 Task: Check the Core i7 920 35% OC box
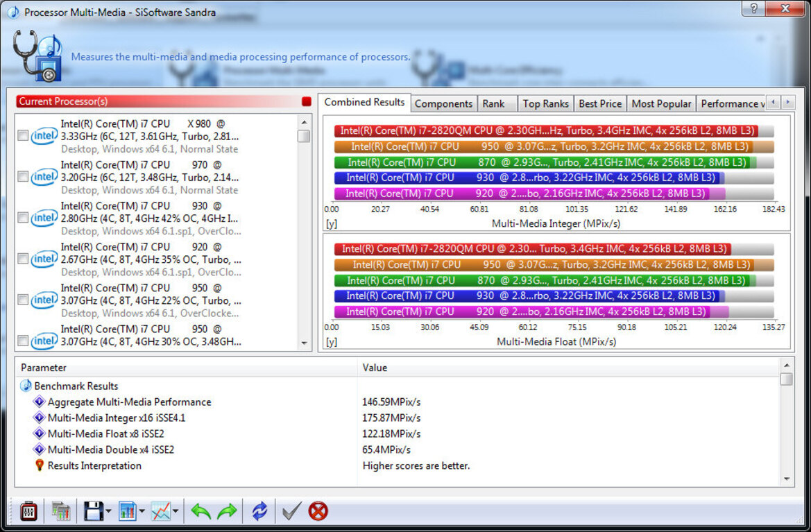23,259
